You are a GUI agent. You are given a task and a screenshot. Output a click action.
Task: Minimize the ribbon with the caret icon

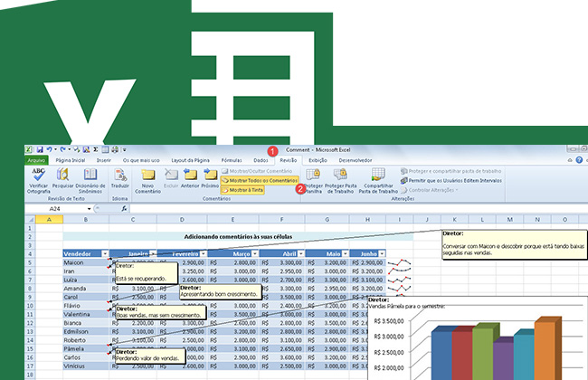pos(570,160)
